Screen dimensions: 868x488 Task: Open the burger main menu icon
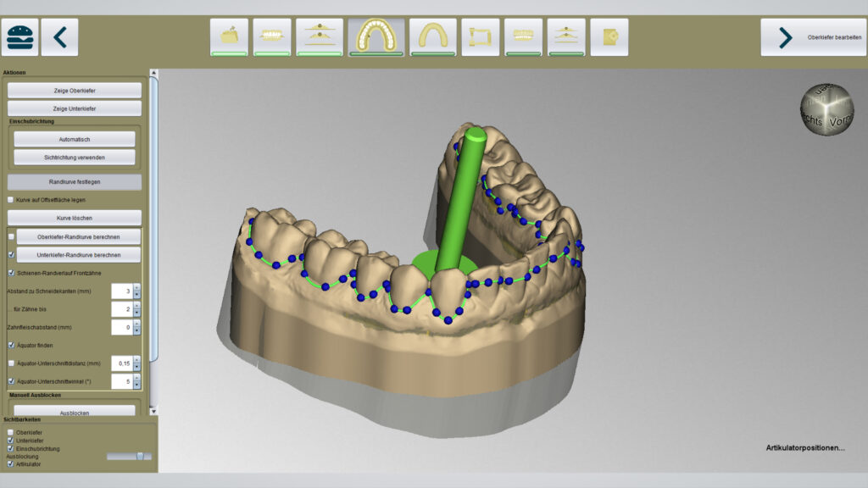click(21, 37)
